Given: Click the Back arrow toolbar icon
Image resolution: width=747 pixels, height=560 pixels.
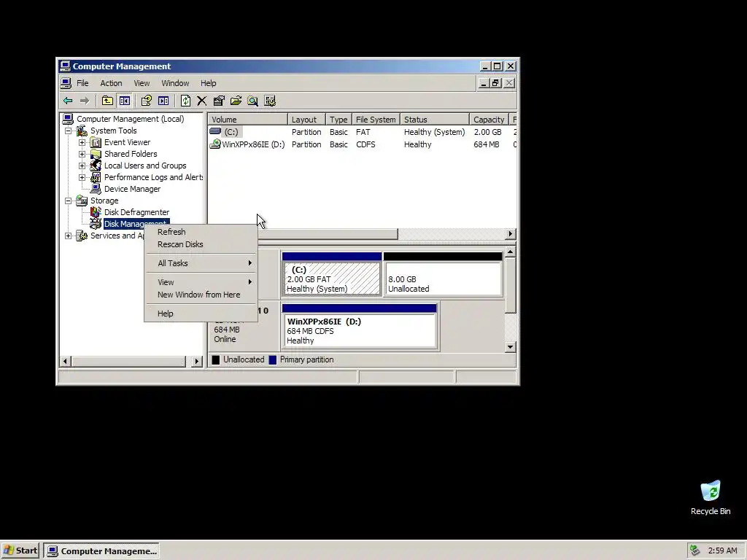Looking at the screenshot, I should pyautogui.click(x=68, y=101).
